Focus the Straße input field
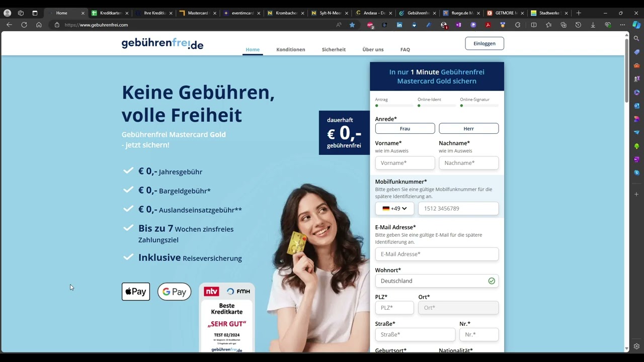 pyautogui.click(x=415, y=335)
